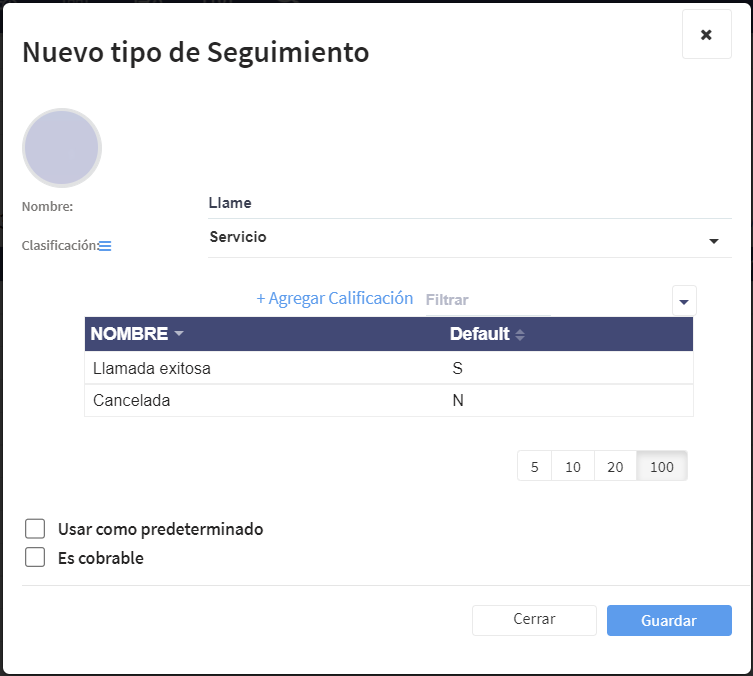This screenshot has width=753, height=676.
Task: Show 10 rows per page
Action: coord(573,467)
